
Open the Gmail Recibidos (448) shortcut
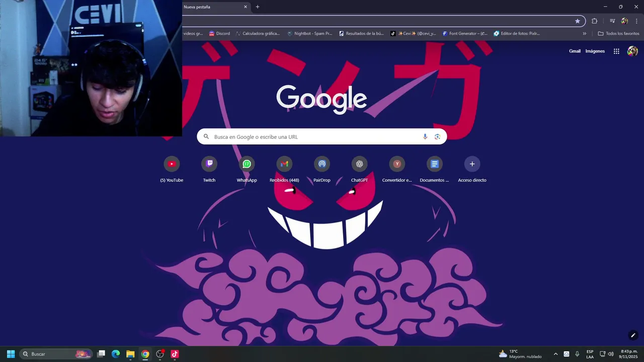(x=284, y=164)
